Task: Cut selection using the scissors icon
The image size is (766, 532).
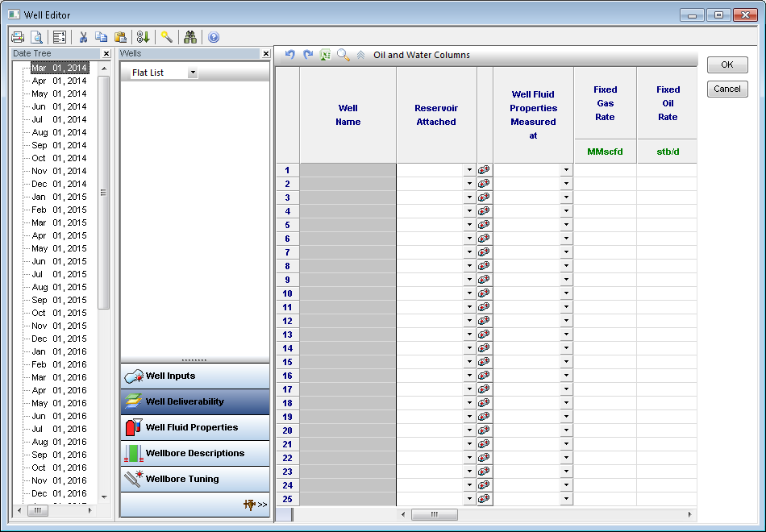Action: [83, 37]
